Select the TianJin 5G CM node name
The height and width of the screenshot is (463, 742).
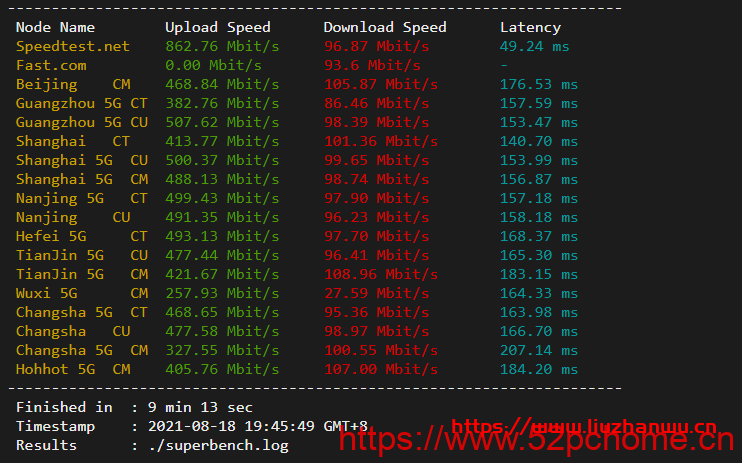pos(82,274)
